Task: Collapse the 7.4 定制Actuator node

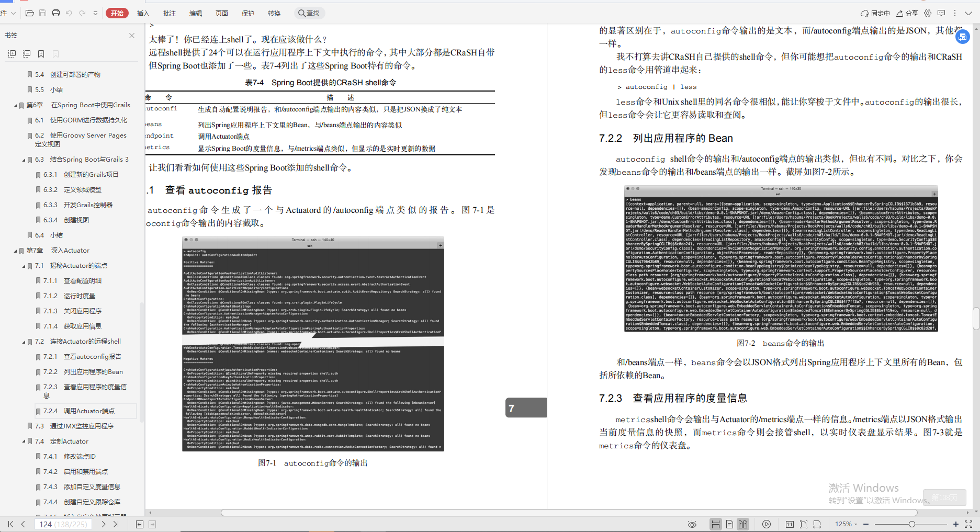Action: point(24,442)
